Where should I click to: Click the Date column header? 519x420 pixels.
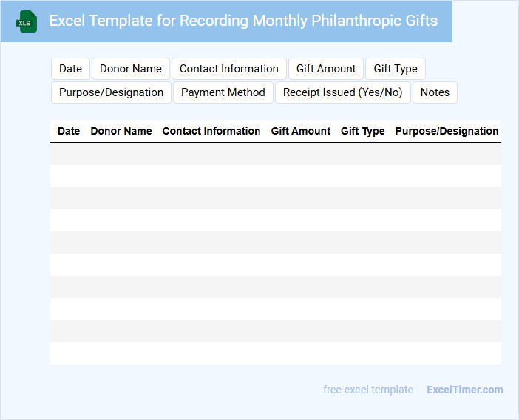69,131
